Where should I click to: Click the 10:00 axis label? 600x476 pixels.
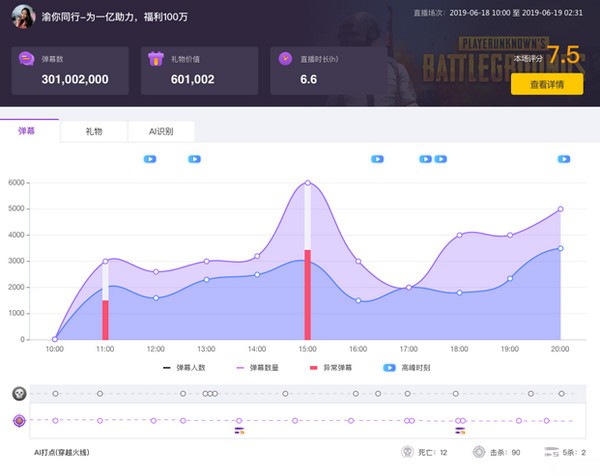55,349
